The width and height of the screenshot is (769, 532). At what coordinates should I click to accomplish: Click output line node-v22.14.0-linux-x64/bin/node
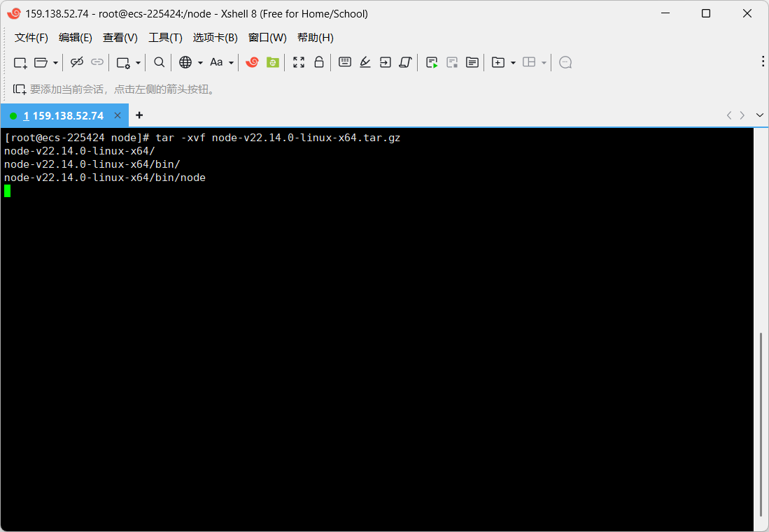[x=105, y=178]
